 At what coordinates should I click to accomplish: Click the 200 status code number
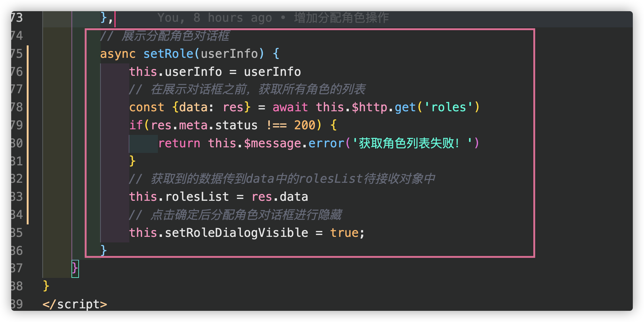(305, 125)
